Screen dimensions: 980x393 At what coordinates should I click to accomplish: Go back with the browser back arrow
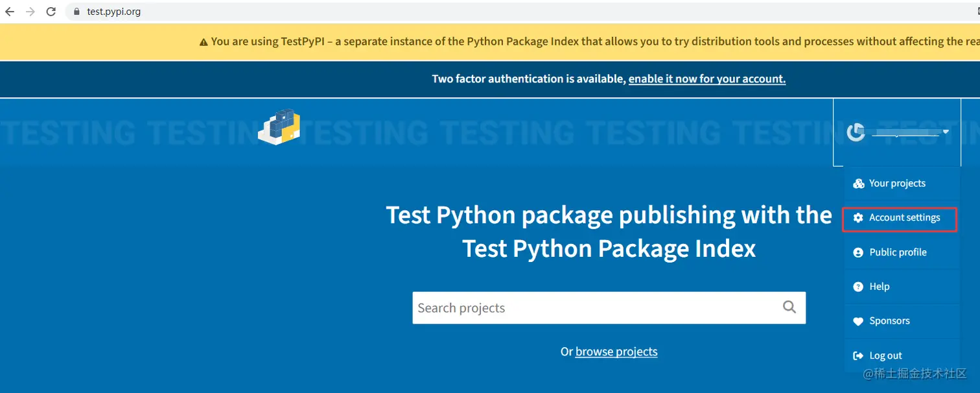point(10,12)
